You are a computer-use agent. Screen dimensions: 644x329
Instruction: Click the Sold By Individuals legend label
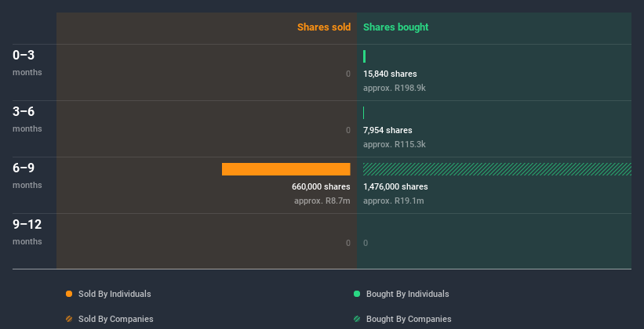(x=115, y=294)
